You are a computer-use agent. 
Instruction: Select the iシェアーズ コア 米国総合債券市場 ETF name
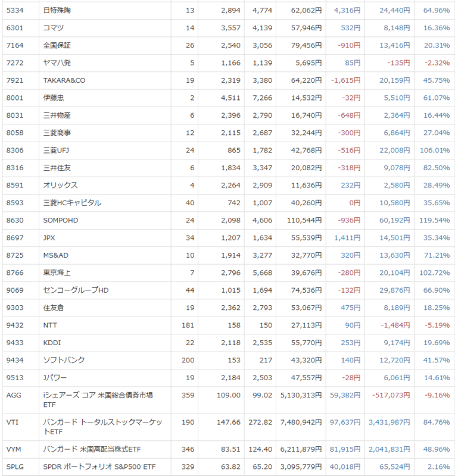98,400
